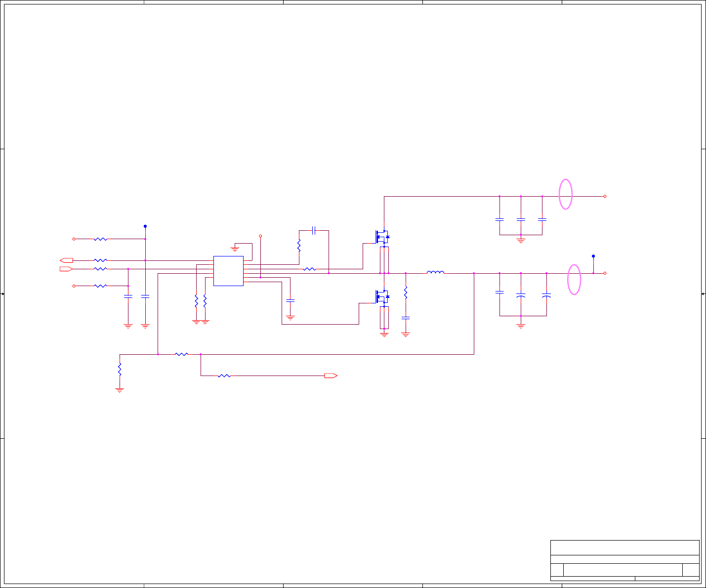The image size is (706, 588).
Task: Select the upper magenta ellipse on the top rail
Action: point(566,194)
